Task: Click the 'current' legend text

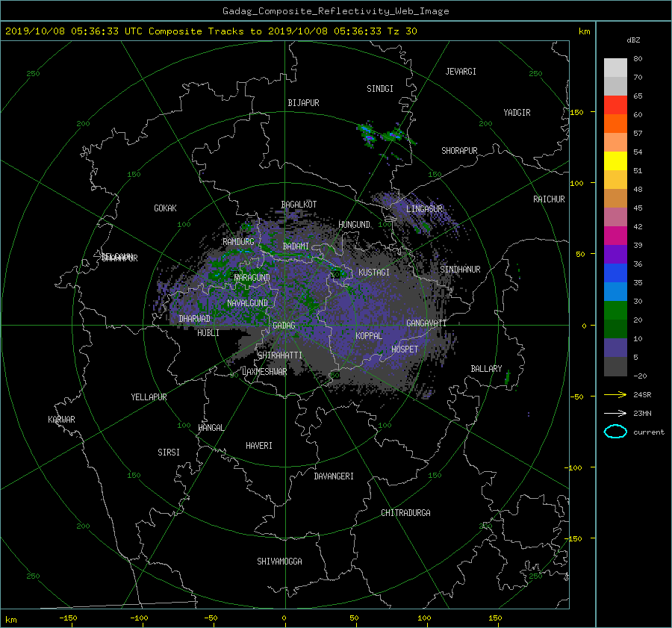Action: coord(649,432)
